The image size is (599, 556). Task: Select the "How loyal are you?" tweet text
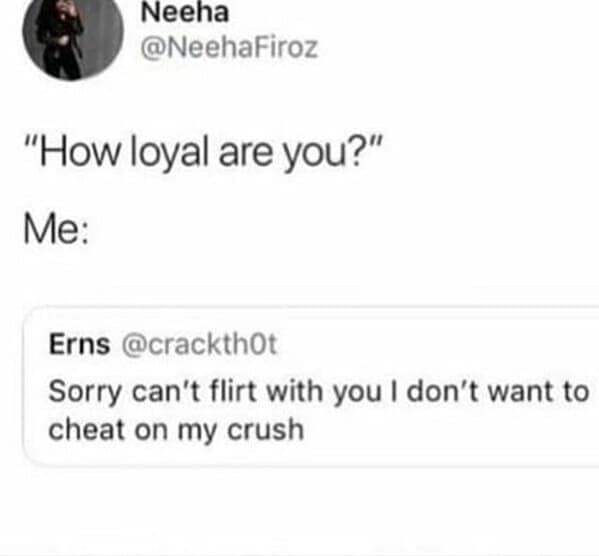coord(203,152)
